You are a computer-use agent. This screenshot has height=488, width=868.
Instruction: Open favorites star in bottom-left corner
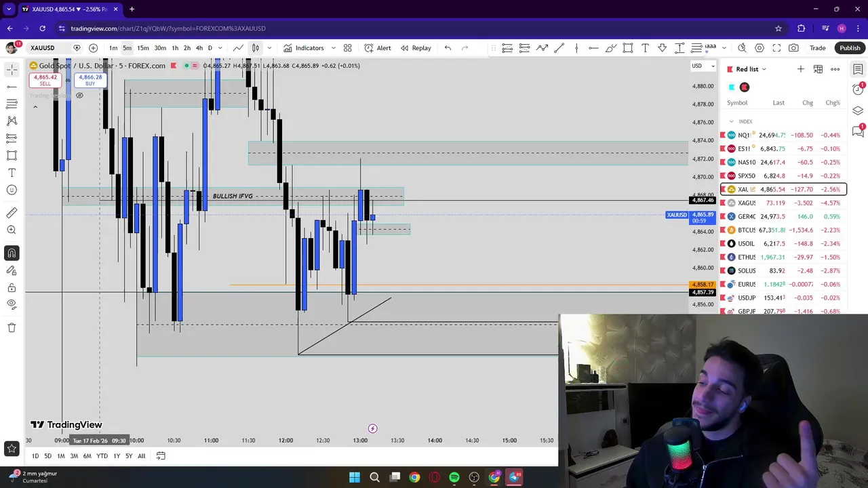coord(12,448)
